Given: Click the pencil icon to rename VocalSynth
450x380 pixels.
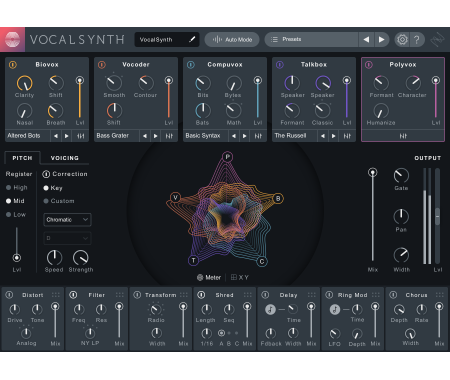Looking at the screenshot, I should pos(192,39).
